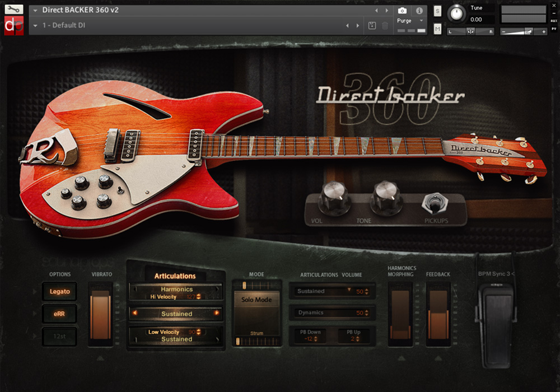
Task: Open the snapshot dropdown arrow beside Default DI
Action: [35, 26]
